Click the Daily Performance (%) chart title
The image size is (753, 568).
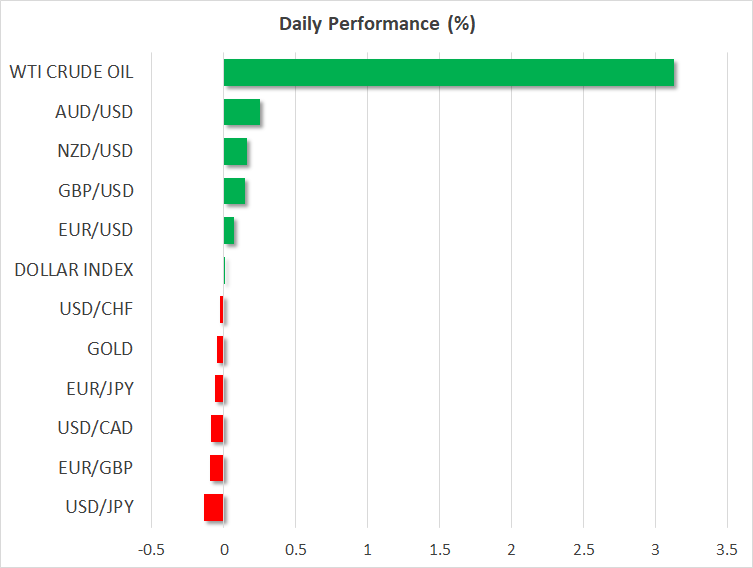[x=375, y=24]
